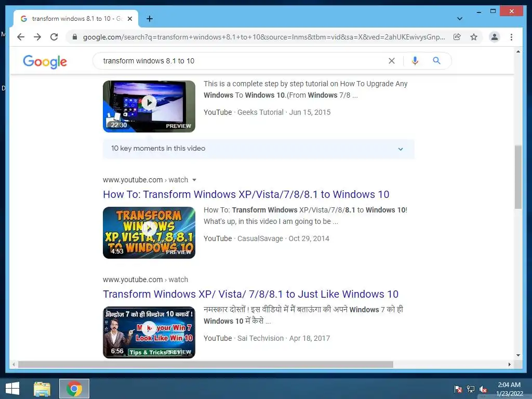Image resolution: width=532 pixels, height=399 pixels.
Task: Open the network status tray icon
Action: [x=471, y=389]
